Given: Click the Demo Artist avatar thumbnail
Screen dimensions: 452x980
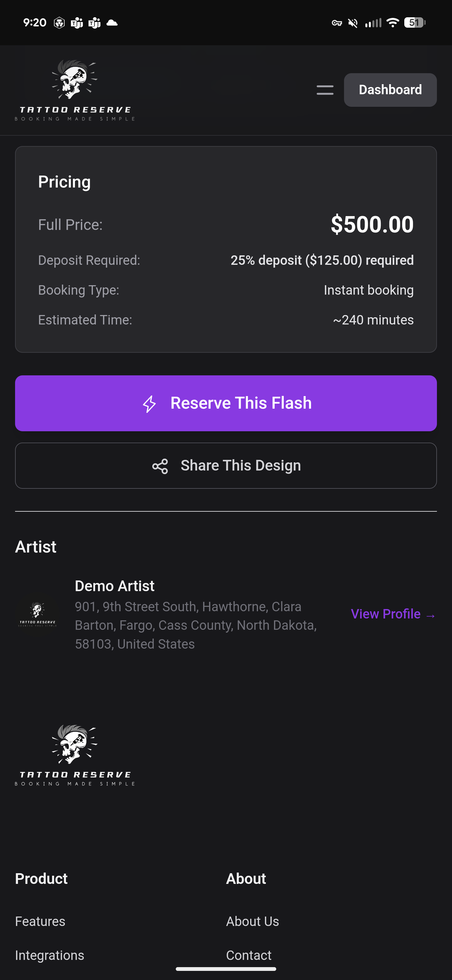Looking at the screenshot, I should point(37,614).
